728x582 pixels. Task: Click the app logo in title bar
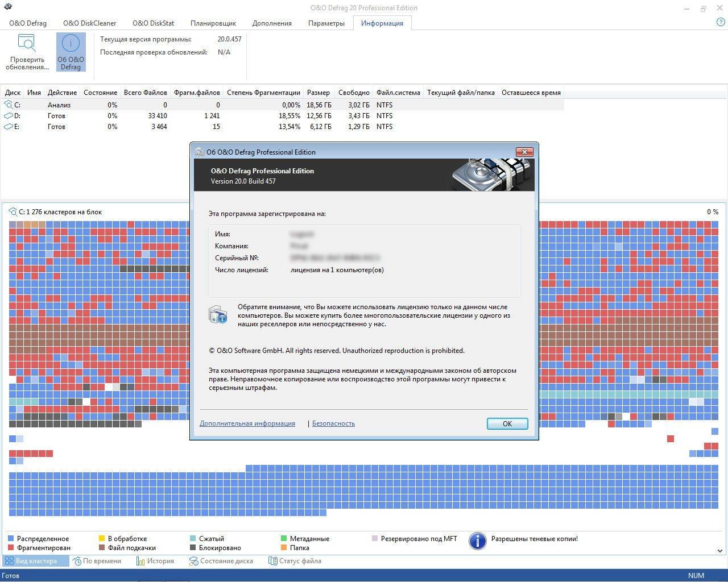[x=7, y=7]
